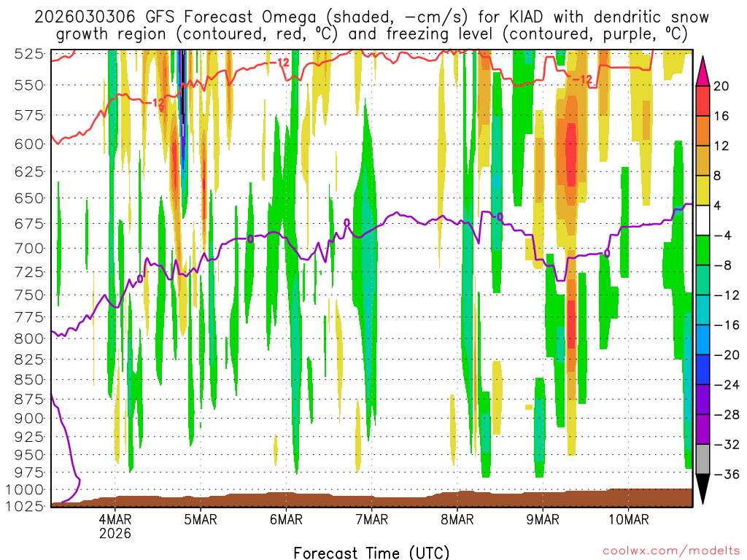Screen dimensions: 747x560
Task: Click the 700 pressure level label
Action: [x=29, y=249]
